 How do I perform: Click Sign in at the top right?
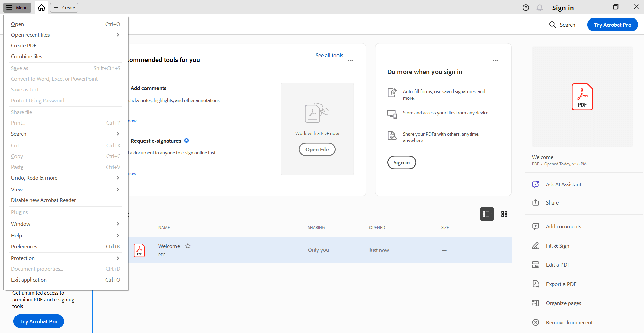563,8
